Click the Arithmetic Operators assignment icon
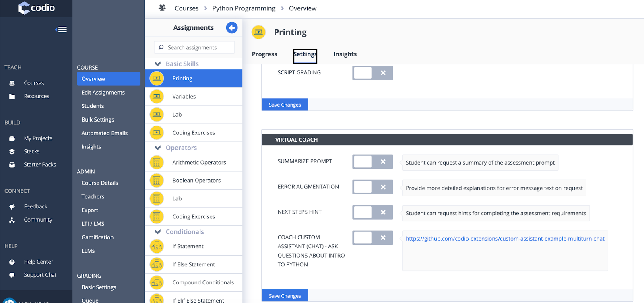Image resolution: width=644 pixels, height=303 pixels. coord(157,163)
